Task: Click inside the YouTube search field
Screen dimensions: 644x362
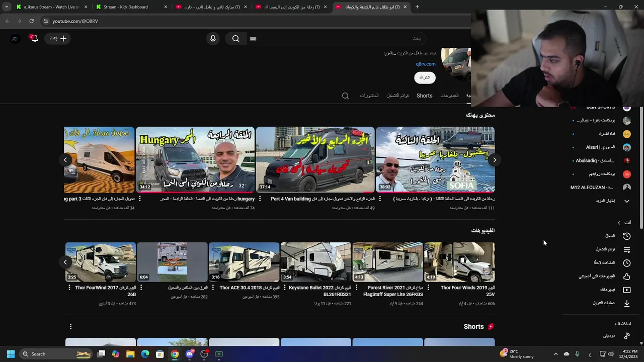Action: coord(336,38)
